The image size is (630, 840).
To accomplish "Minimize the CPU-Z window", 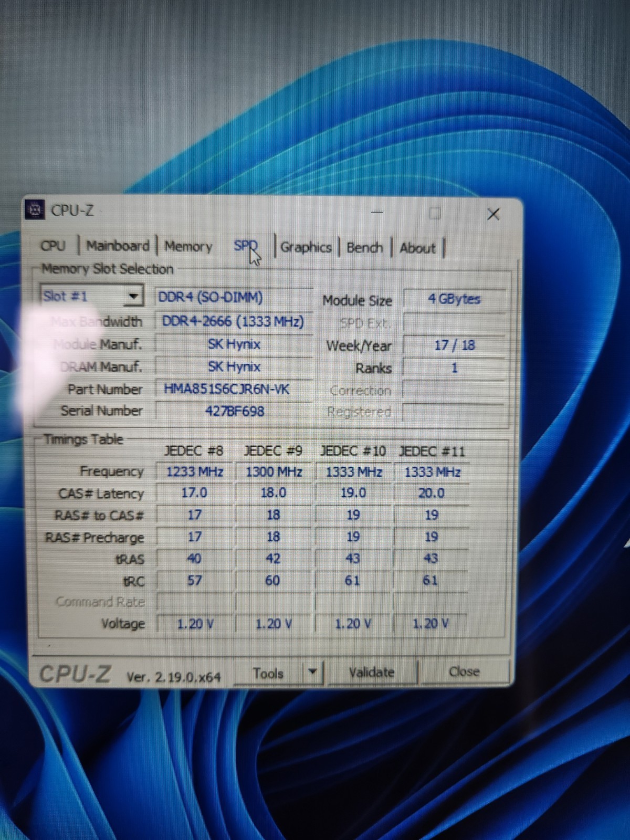I will 377,212.
